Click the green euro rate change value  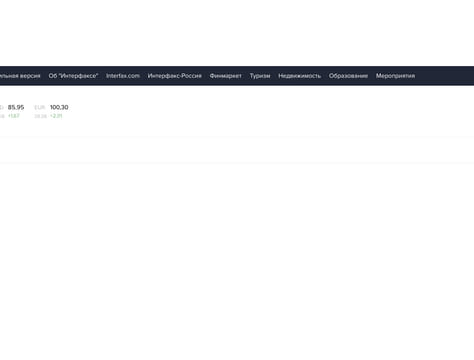(x=56, y=116)
